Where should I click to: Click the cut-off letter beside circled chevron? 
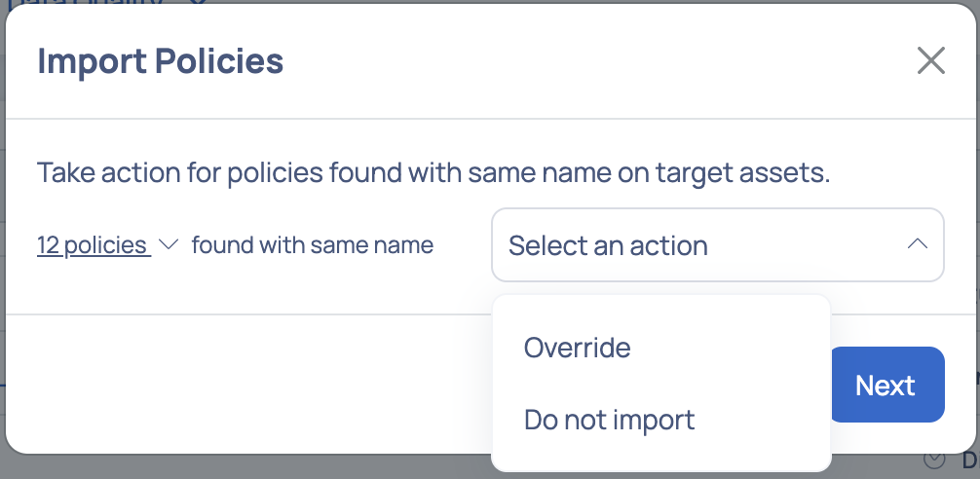(970, 461)
